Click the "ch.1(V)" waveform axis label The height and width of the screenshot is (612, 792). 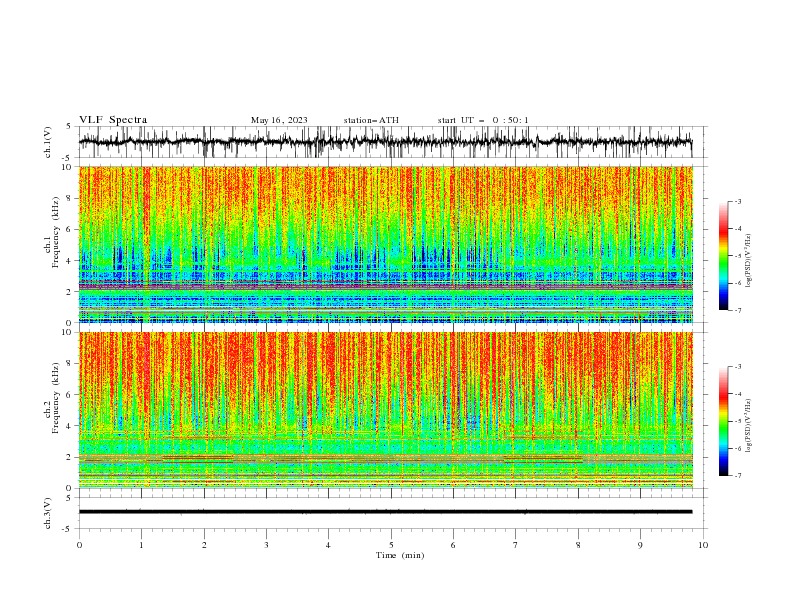[48, 142]
